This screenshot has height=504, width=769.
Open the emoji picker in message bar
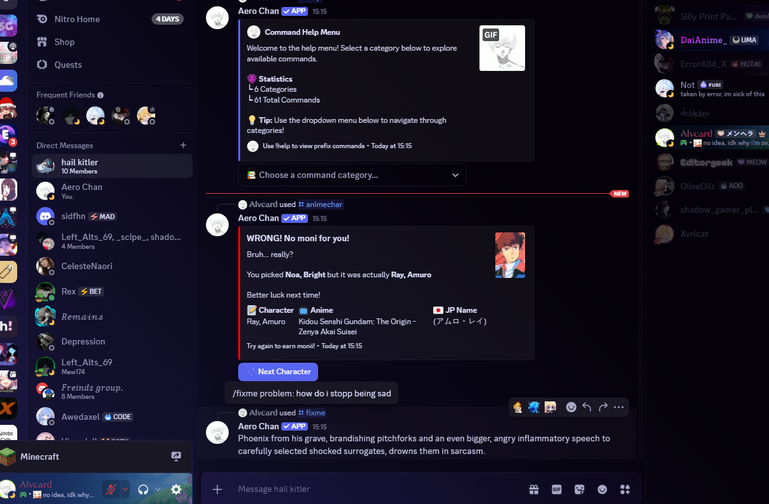602,489
